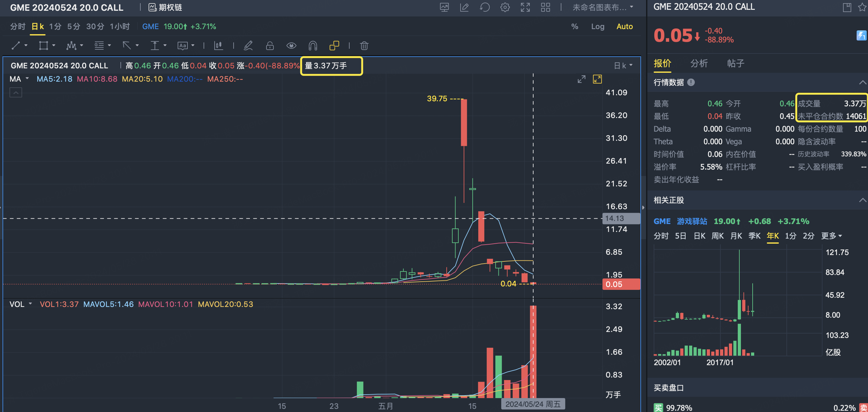Switch to the 5分 chart timeframe
The image size is (868, 412).
(x=73, y=26)
